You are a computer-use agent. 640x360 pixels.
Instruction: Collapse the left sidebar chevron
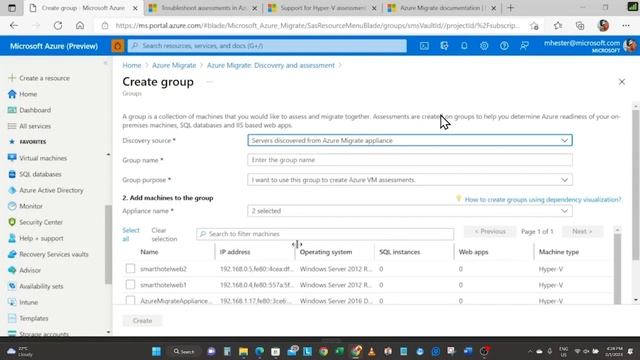105,63
